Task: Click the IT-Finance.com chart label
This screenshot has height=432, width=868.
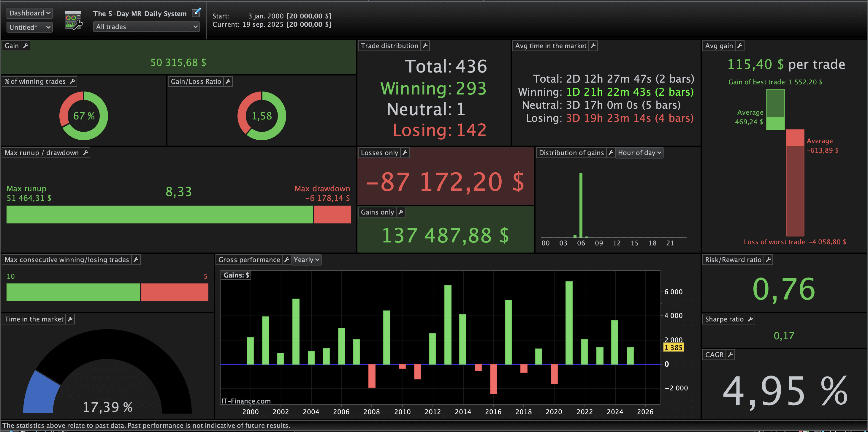Action: [246, 401]
